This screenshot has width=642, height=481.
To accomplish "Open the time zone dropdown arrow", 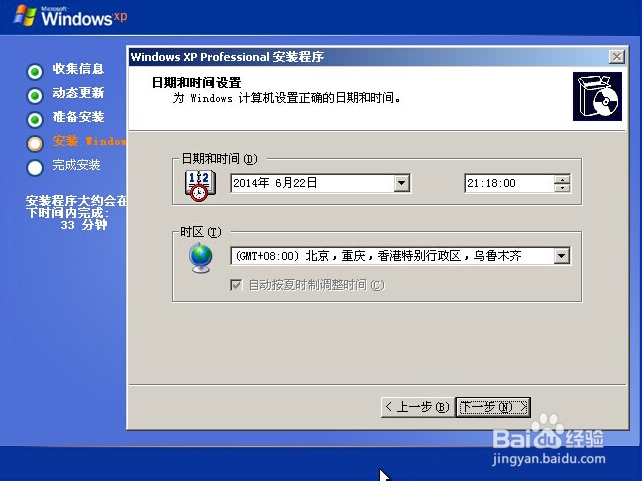I will pyautogui.click(x=562, y=256).
